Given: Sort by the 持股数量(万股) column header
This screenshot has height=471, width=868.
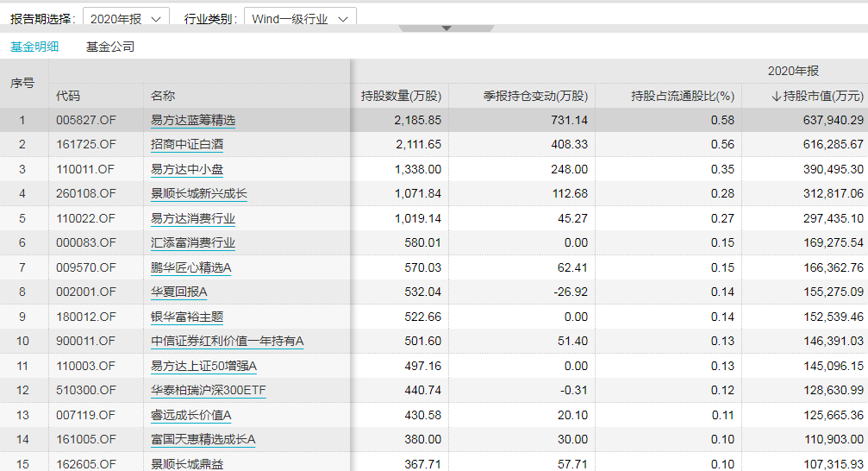Looking at the screenshot, I should [401, 96].
